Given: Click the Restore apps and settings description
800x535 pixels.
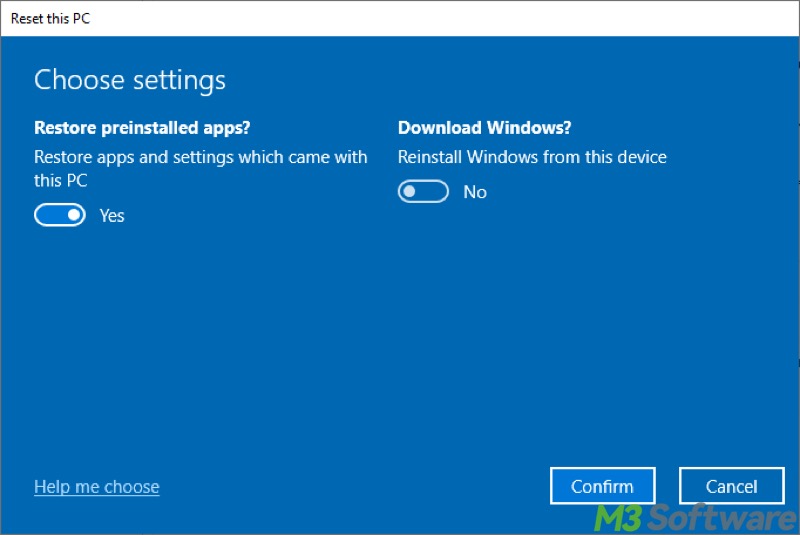Looking at the screenshot, I should point(200,157).
